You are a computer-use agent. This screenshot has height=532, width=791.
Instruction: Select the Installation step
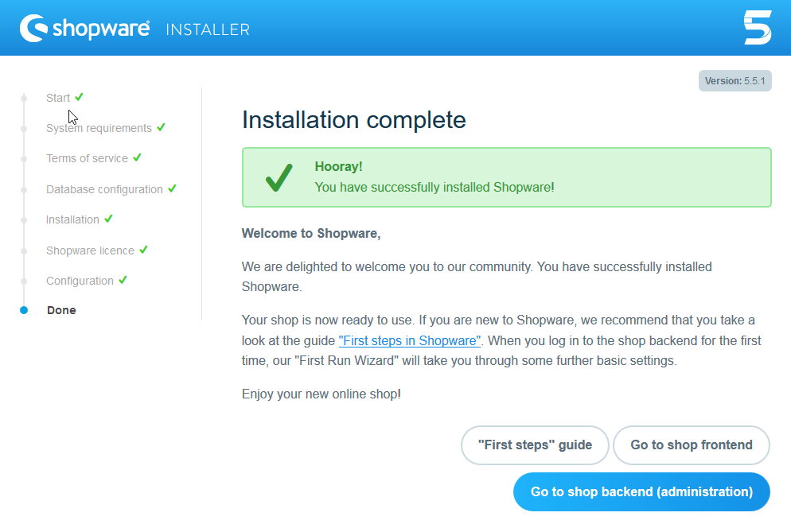(72, 219)
